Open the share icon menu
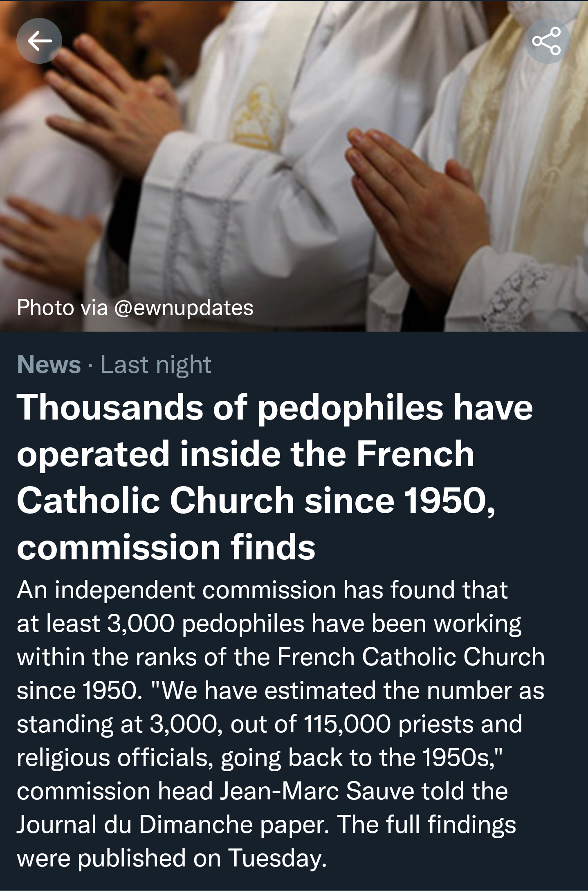This screenshot has height=891, width=588. 547,40
